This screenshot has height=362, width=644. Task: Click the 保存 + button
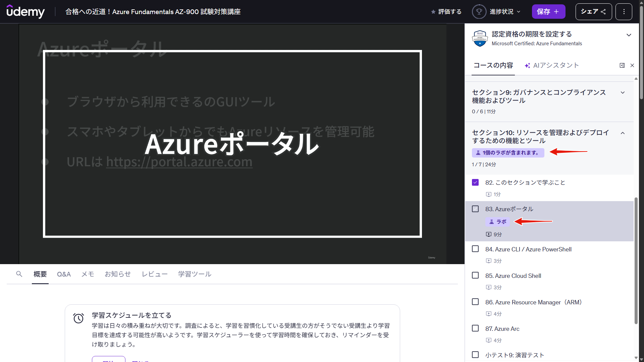coord(548,12)
